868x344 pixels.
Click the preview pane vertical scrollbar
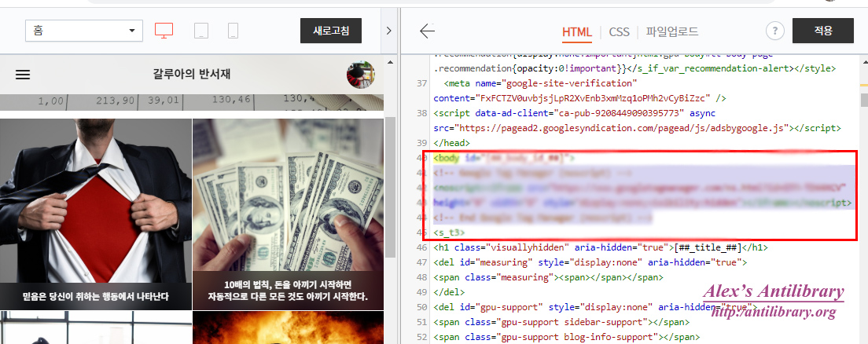pos(390,187)
